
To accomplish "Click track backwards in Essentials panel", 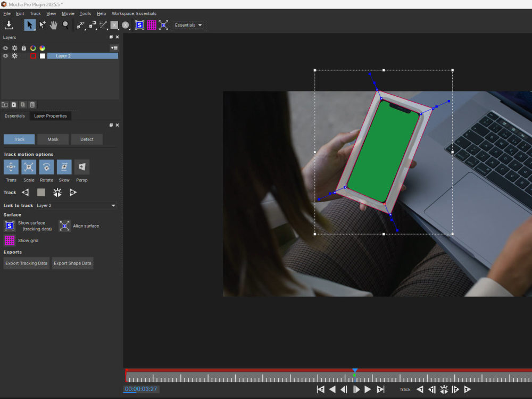I will coord(25,193).
